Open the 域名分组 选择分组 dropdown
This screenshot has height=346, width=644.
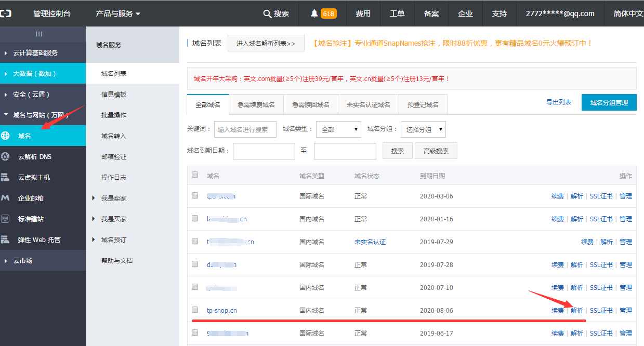point(424,129)
